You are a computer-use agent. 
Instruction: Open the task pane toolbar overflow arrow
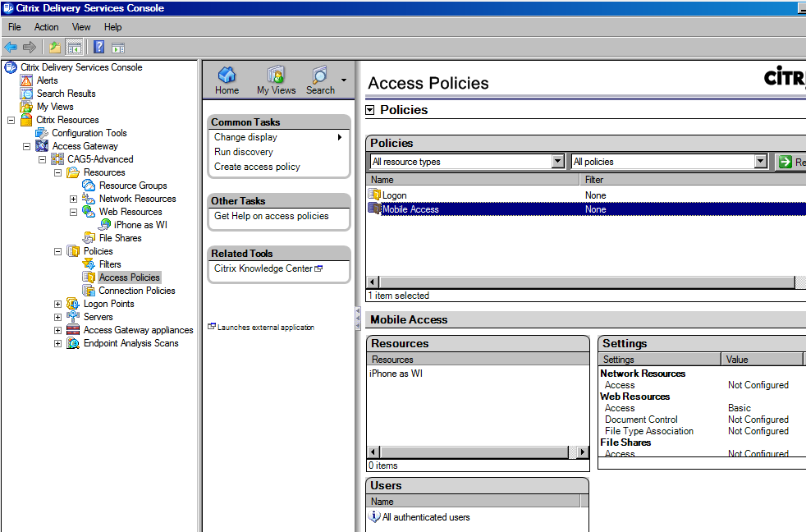click(344, 80)
